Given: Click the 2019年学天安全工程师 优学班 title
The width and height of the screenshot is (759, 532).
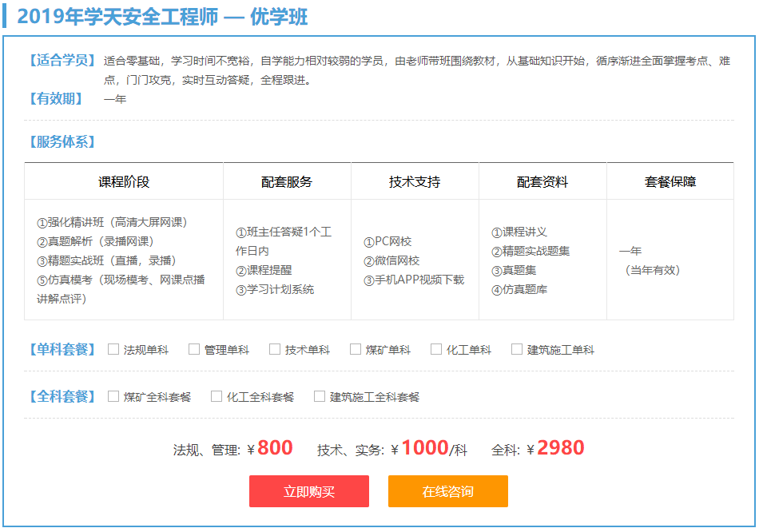Looking at the screenshot, I should pyautogui.click(x=162, y=17).
